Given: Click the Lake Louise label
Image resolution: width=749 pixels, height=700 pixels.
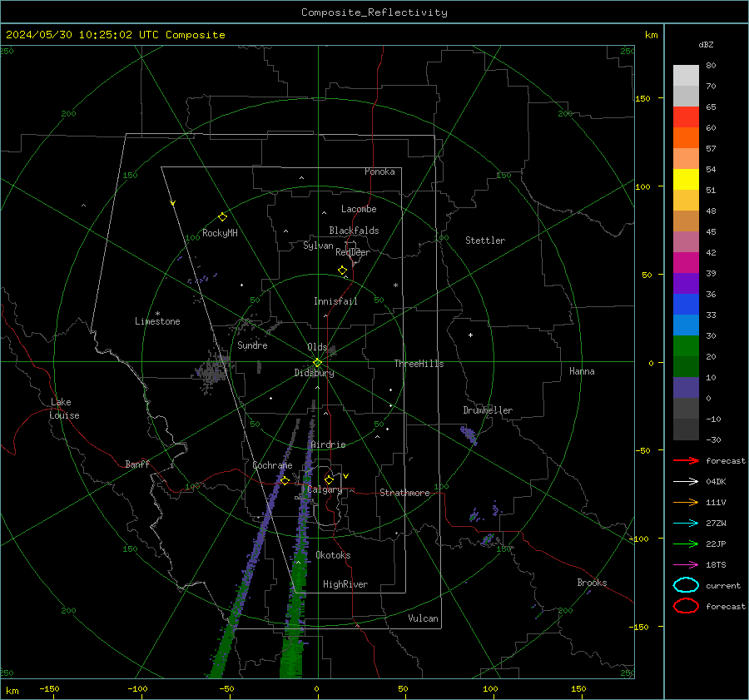Looking at the screenshot, I should click(x=64, y=409).
